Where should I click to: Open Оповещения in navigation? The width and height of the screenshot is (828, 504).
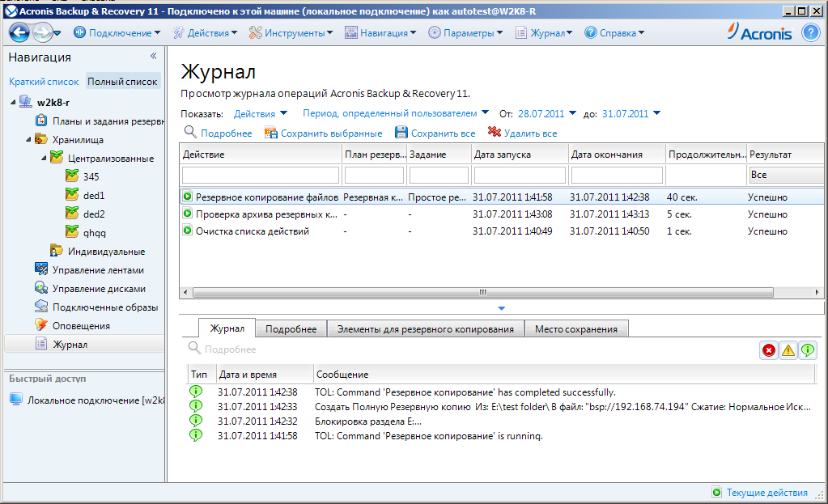point(73,326)
